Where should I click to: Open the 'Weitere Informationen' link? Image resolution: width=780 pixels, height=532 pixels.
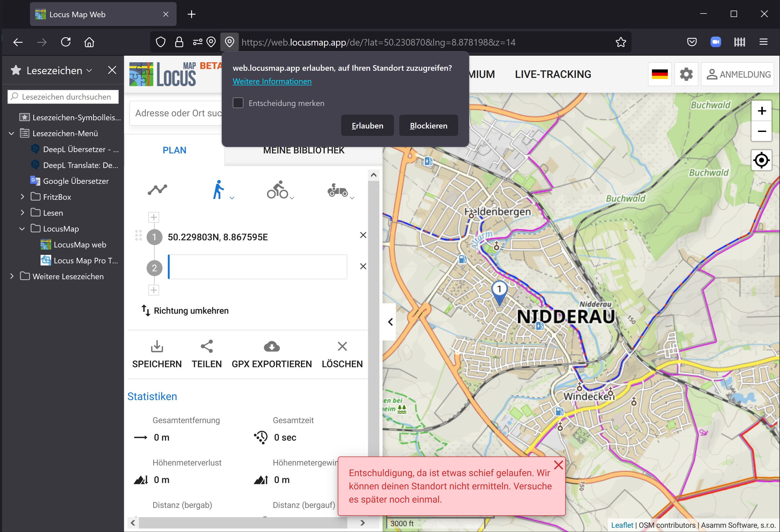tap(272, 82)
